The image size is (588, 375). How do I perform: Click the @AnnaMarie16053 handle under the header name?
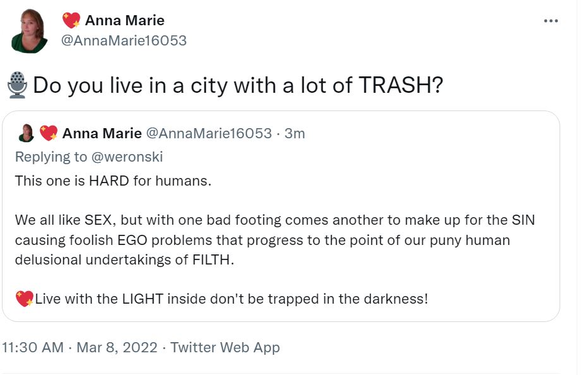124,40
